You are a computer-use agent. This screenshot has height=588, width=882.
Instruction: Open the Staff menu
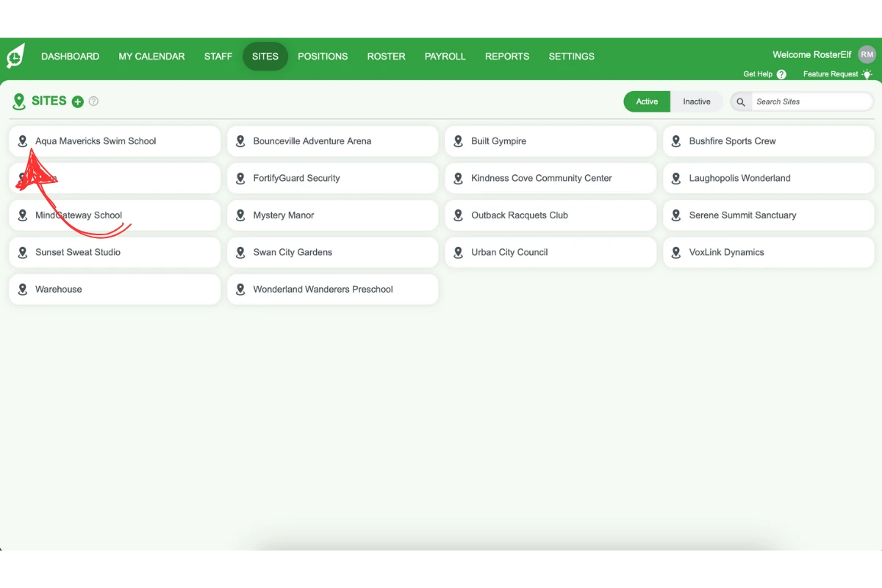click(218, 57)
